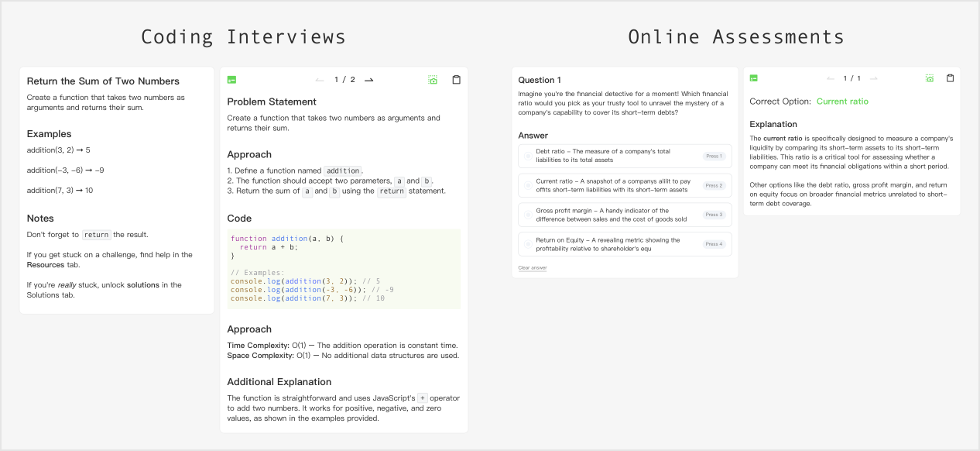Viewport: 980px width, 451px height.
Task: Click the clipboard copy icon on the interview card
Action: [456, 78]
